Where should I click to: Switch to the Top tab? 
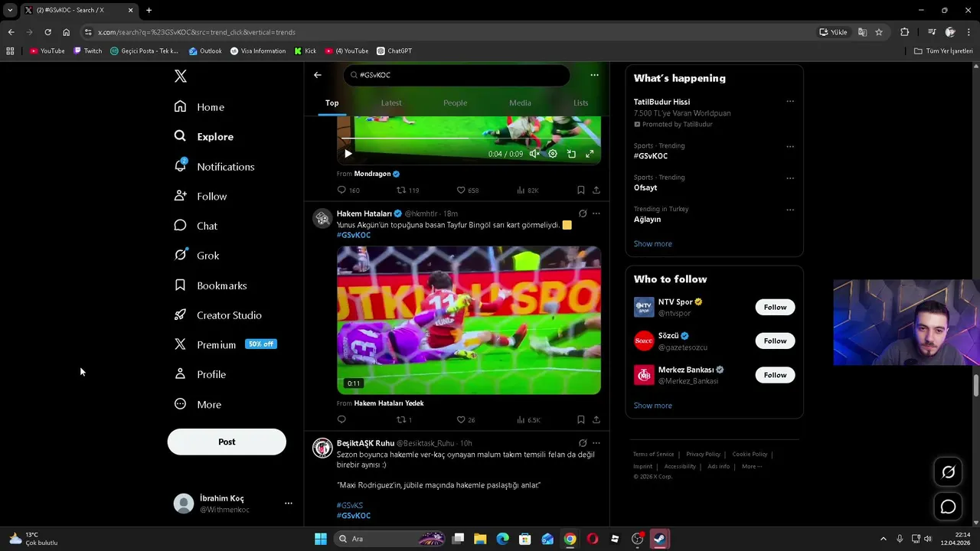coord(332,103)
